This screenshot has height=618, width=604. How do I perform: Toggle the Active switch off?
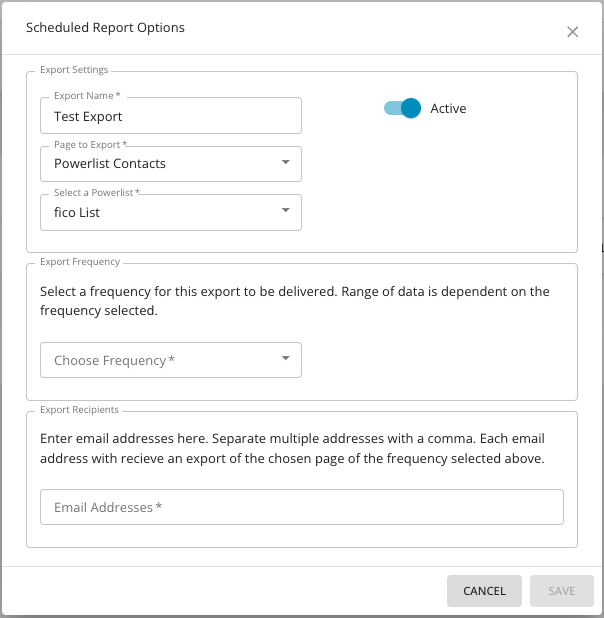tap(403, 108)
